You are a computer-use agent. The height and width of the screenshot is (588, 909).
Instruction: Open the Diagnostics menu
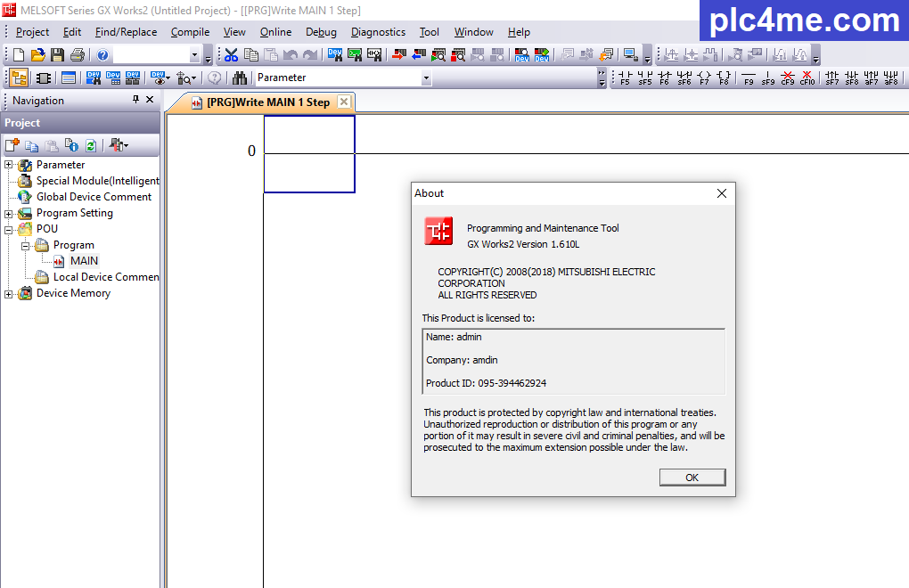click(x=378, y=32)
